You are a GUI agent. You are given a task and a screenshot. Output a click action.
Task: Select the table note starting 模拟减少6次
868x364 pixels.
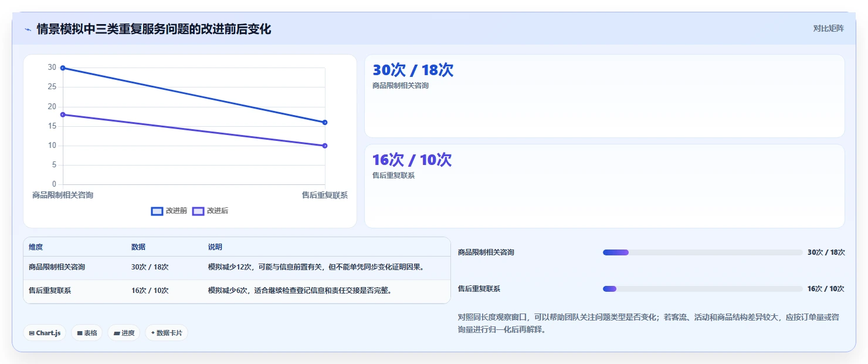click(x=300, y=291)
